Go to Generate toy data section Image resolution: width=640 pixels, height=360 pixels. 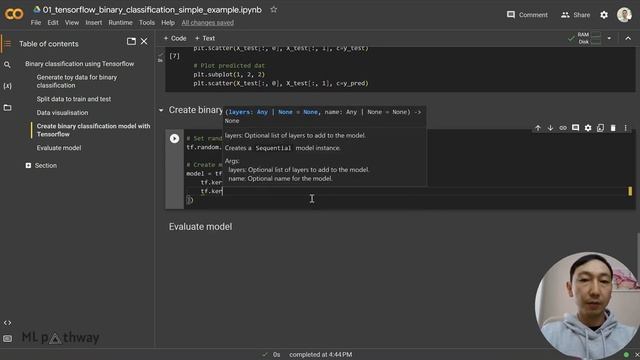coord(77,81)
